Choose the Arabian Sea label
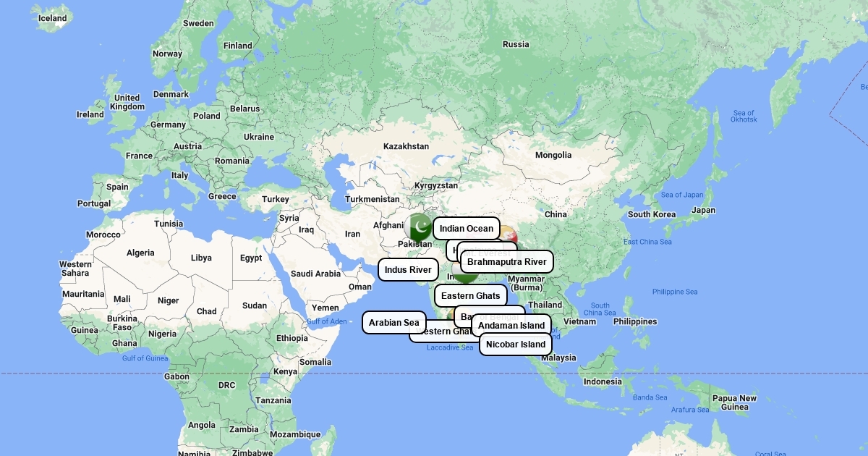Image resolution: width=868 pixels, height=456 pixels. coord(393,323)
